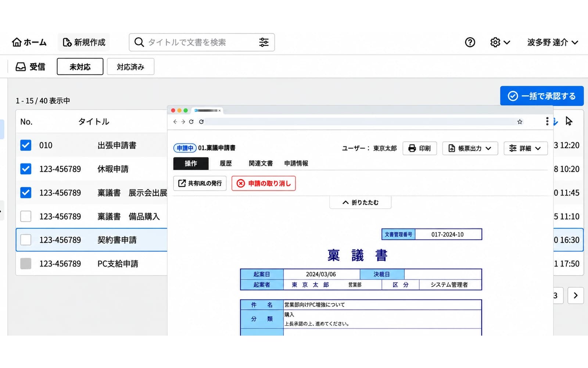This screenshot has height=368, width=588.
Task: Open the 履歴 tab
Action: click(x=226, y=163)
